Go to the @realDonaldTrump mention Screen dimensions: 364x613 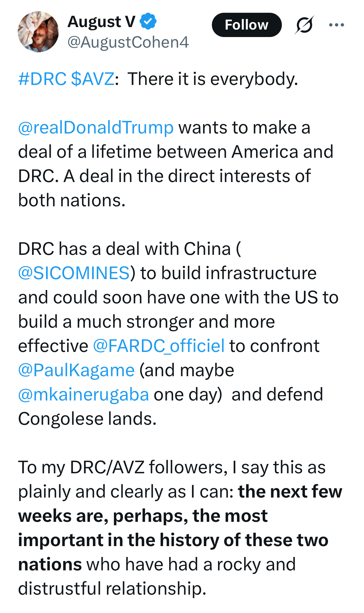(96, 128)
